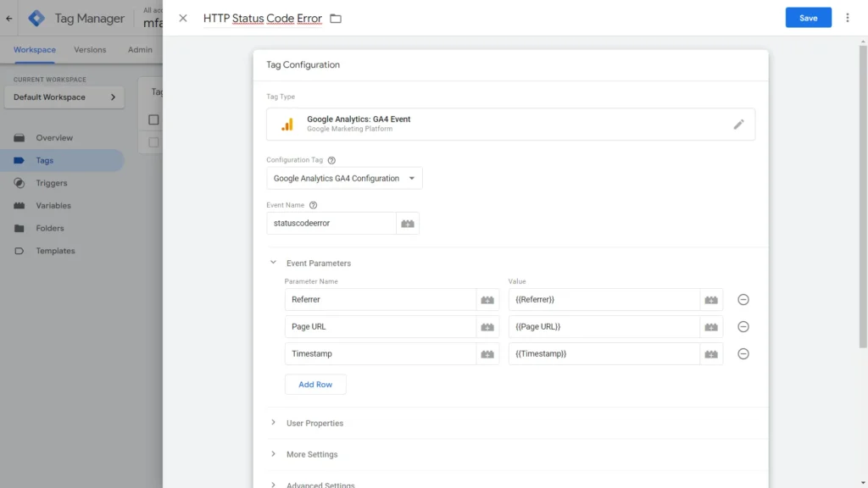The image size is (868, 488).
Task: Click the folder icon beside the tag title
Action: (335, 17)
